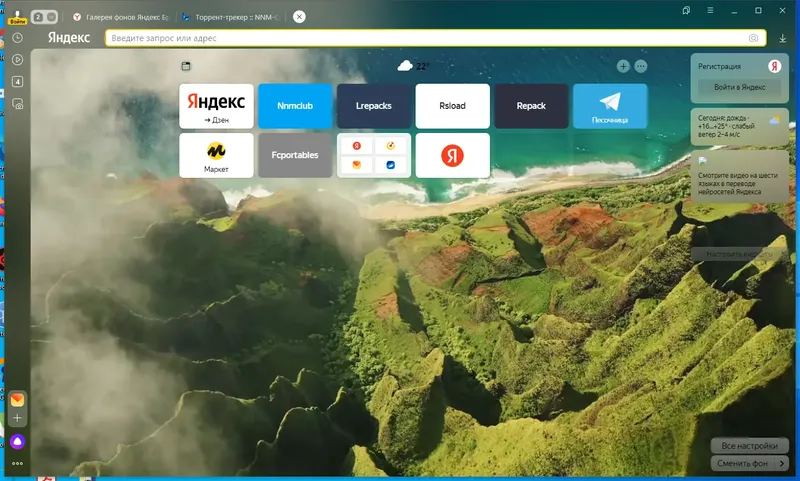Focus the Введите запрос или адрес field
Image resolution: width=800 pixels, height=481 pixels.
[x=436, y=38]
